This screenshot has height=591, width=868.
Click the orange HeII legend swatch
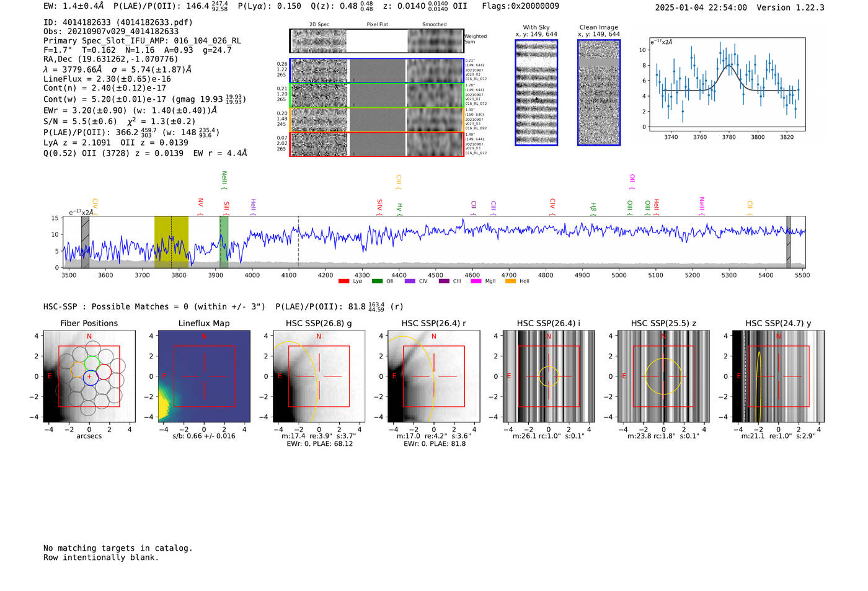click(x=511, y=281)
